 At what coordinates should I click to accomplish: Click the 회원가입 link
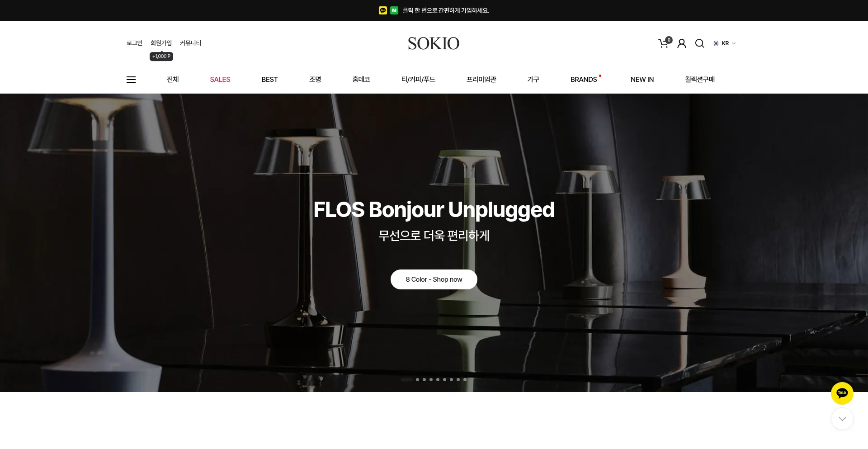[x=161, y=43]
